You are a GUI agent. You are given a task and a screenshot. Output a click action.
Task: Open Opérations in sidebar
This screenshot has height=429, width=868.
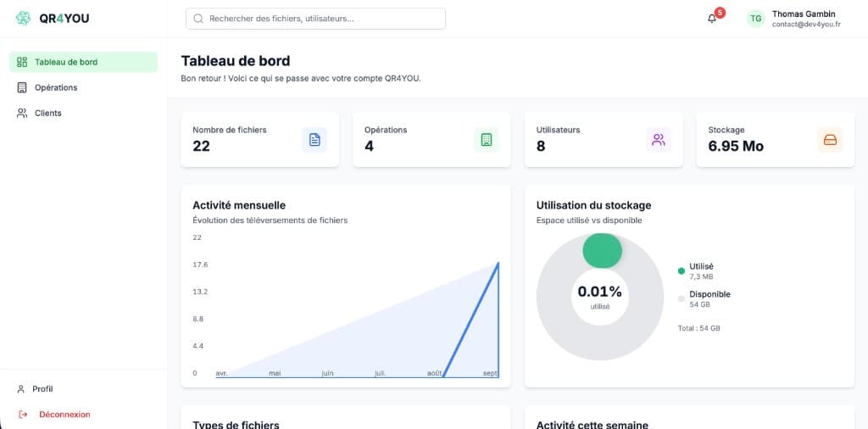coord(83,87)
